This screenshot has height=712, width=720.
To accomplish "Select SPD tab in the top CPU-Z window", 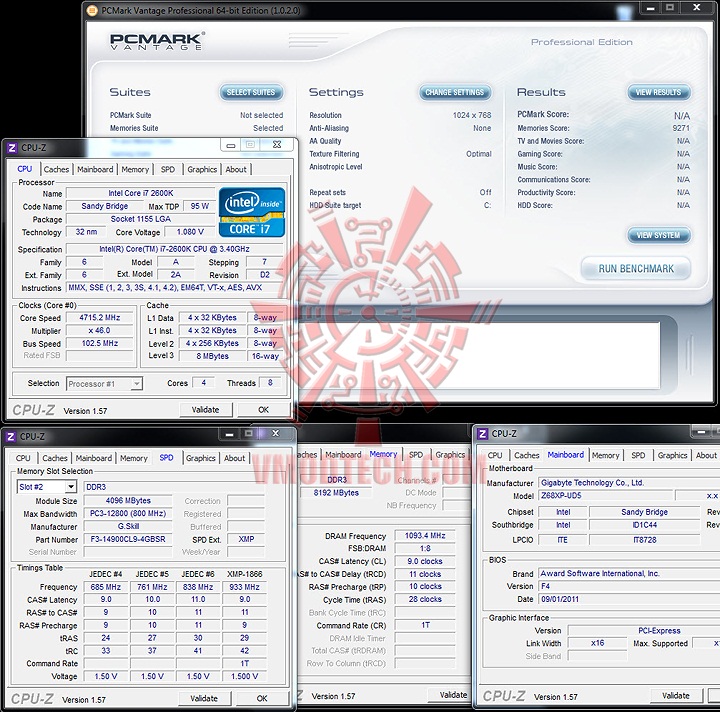I will (x=168, y=169).
